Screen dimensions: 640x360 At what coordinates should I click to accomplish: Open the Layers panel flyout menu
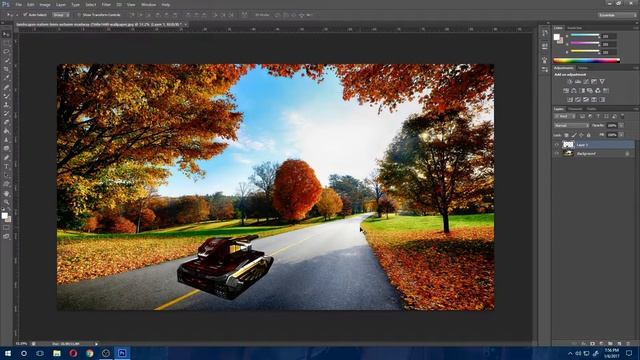[636, 109]
